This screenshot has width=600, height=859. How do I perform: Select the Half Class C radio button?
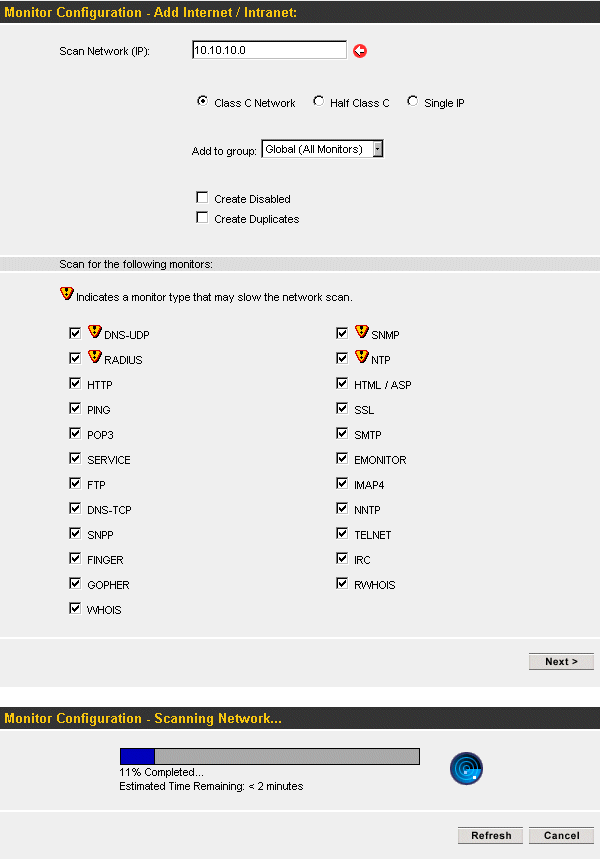tap(318, 101)
